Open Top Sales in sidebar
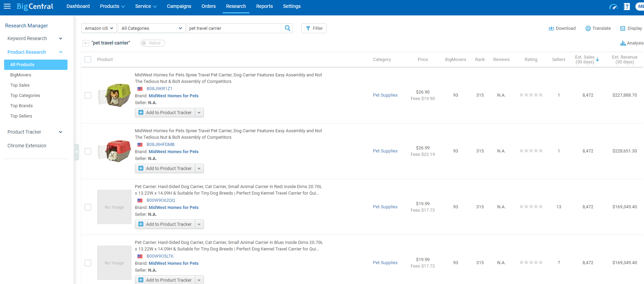The width and height of the screenshot is (644, 284). pos(20,85)
